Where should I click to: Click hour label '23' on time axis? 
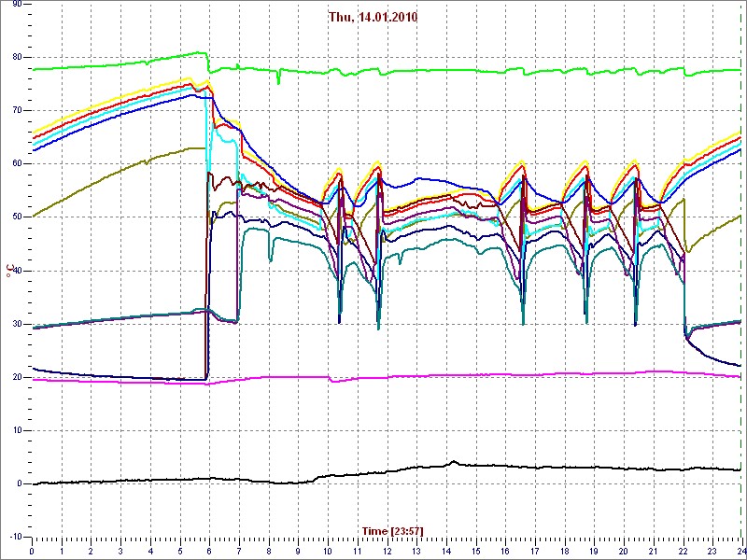(712, 551)
